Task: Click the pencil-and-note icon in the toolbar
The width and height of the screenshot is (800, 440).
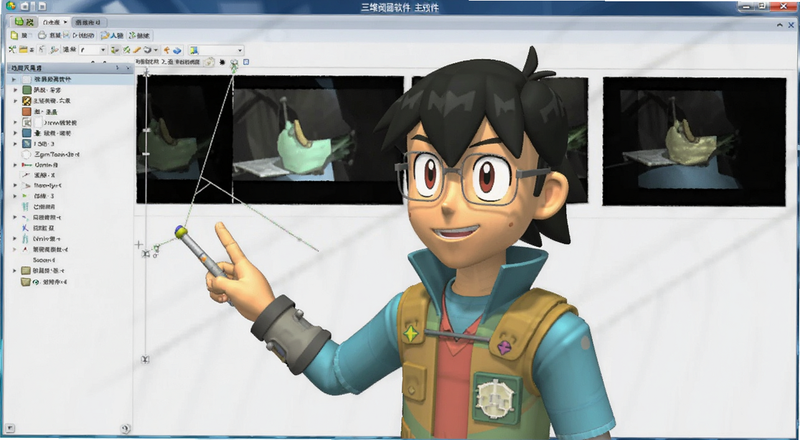Action: 105,35
